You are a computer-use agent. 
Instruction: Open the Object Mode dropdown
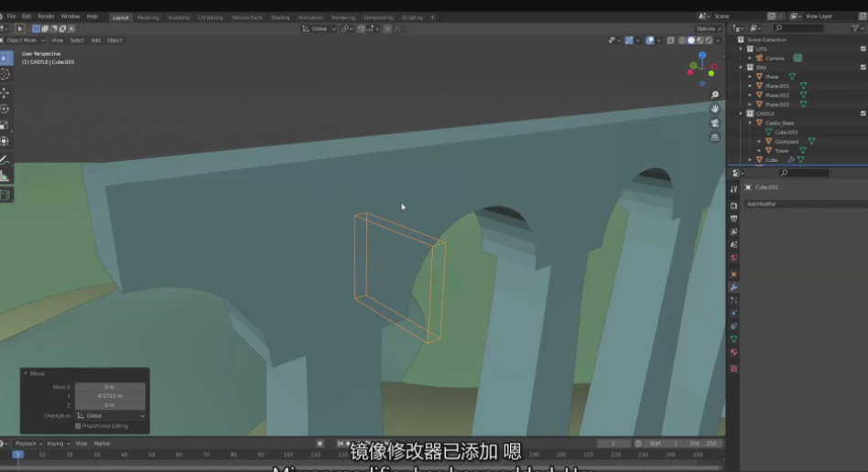pos(23,40)
